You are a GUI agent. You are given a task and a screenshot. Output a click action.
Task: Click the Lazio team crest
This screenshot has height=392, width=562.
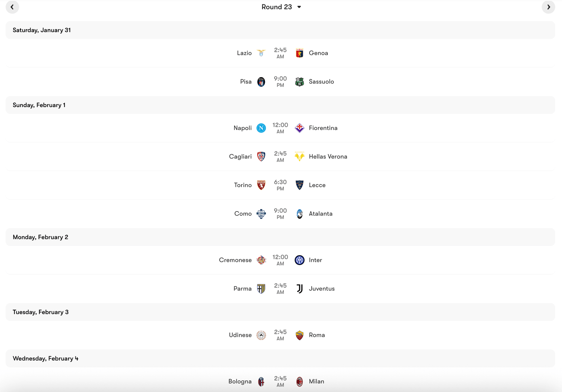(x=261, y=53)
